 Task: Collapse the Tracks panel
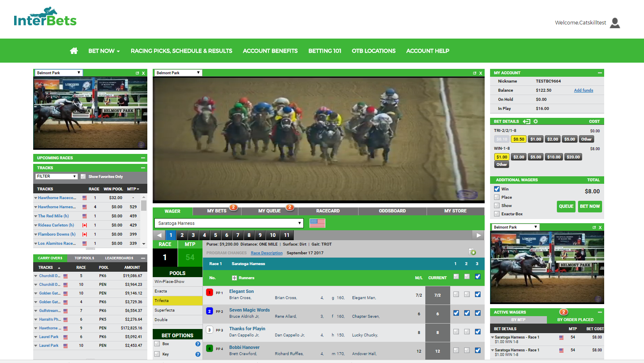(x=143, y=168)
